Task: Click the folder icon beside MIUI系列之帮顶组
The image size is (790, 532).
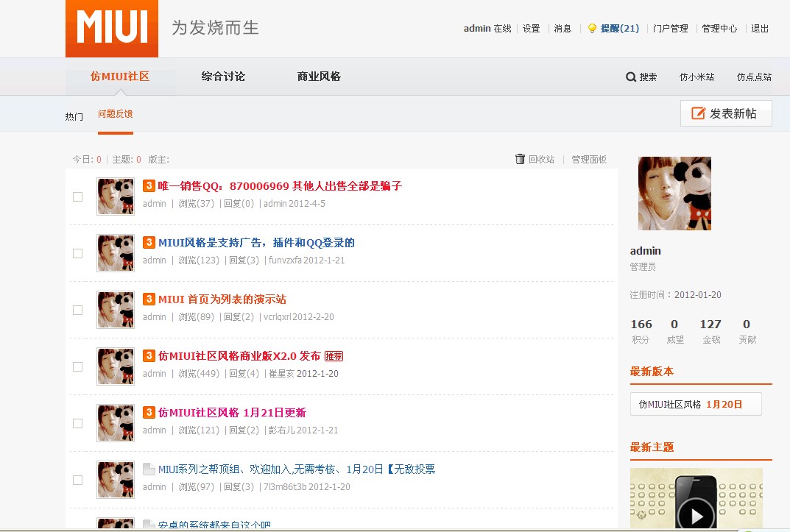Action: [x=149, y=469]
